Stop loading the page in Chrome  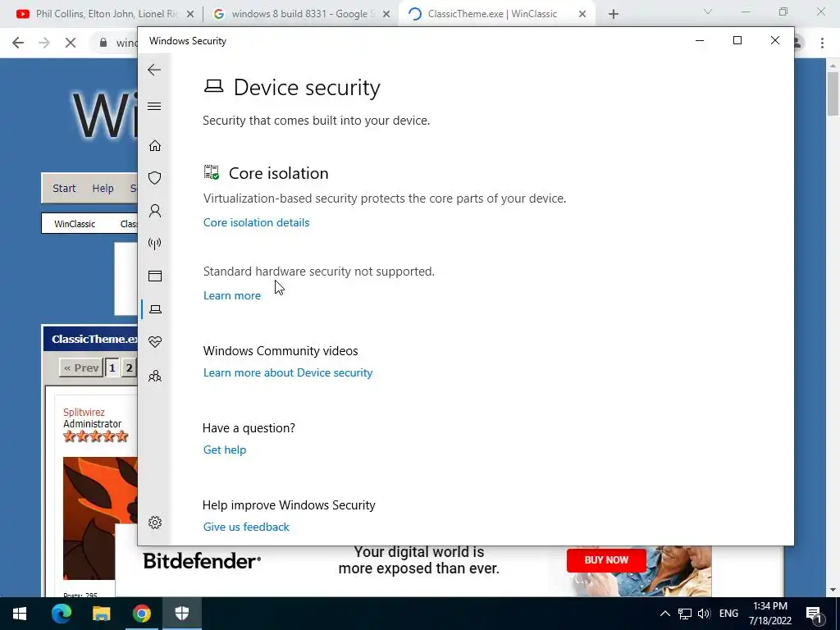(x=71, y=43)
